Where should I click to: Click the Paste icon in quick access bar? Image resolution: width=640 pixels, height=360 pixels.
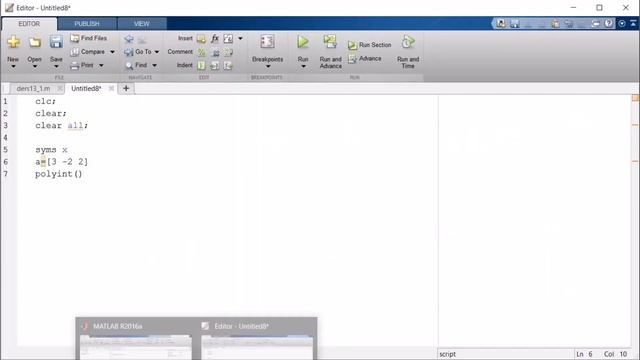pyautogui.click(x=555, y=24)
